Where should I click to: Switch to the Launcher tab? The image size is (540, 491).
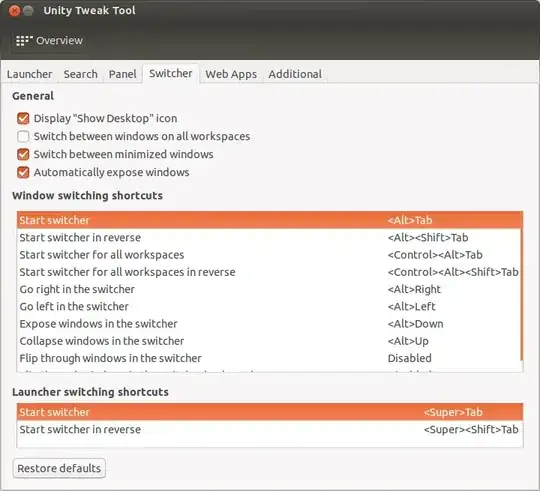click(29, 74)
